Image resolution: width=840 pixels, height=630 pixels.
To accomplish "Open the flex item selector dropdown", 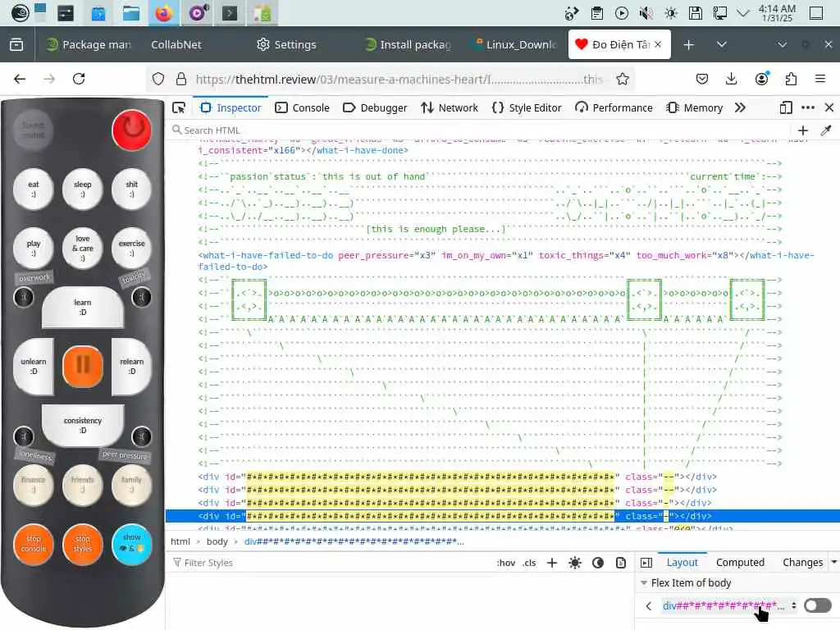I will (729, 606).
